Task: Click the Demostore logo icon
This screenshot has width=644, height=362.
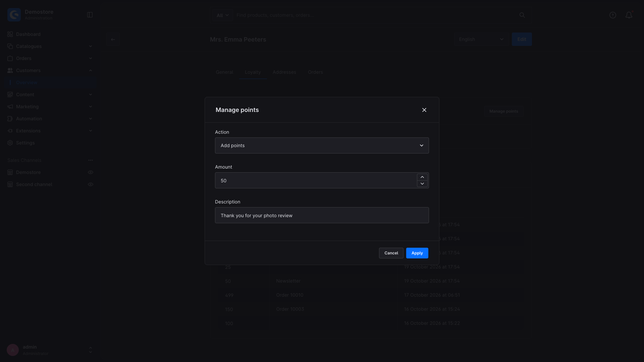Action: 14,15
